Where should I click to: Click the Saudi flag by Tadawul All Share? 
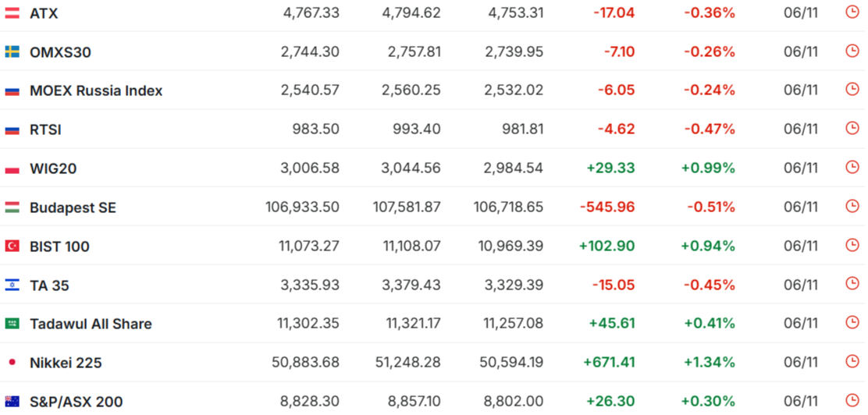[12, 324]
